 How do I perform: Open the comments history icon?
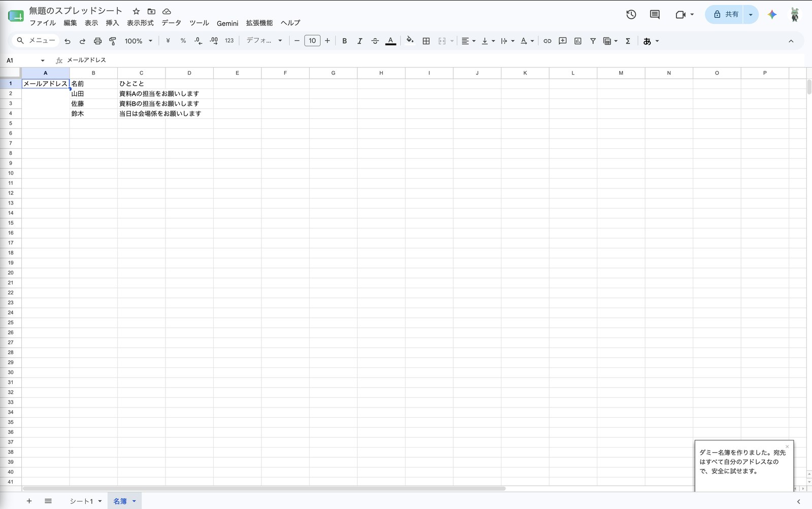[x=655, y=15]
